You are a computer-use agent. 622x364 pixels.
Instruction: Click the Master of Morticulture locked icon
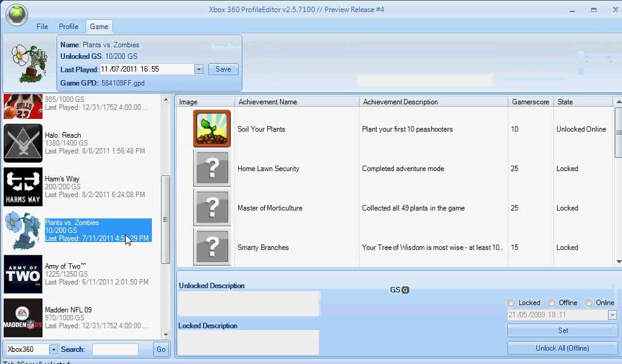tap(212, 207)
